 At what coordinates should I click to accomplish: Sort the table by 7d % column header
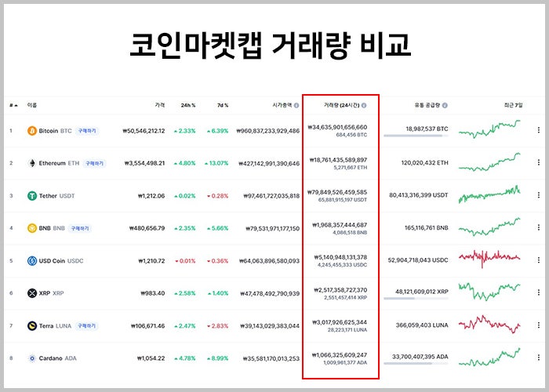(x=223, y=105)
